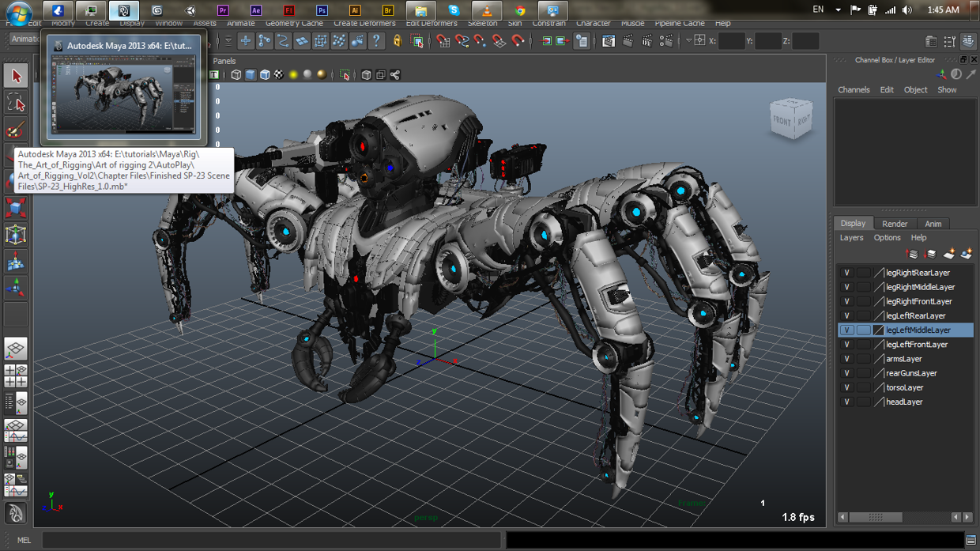980x551 pixels.
Task: Create new empty display layer
Action: point(948,254)
